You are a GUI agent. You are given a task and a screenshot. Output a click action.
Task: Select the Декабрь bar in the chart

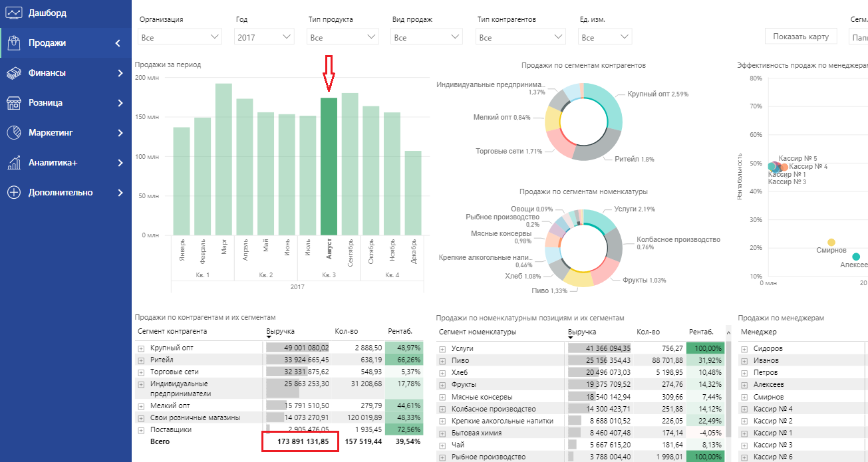point(413,193)
